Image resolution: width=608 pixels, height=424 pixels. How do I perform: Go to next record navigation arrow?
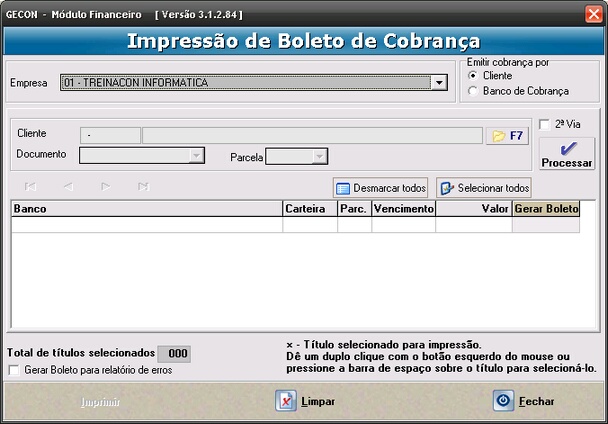tap(105, 187)
